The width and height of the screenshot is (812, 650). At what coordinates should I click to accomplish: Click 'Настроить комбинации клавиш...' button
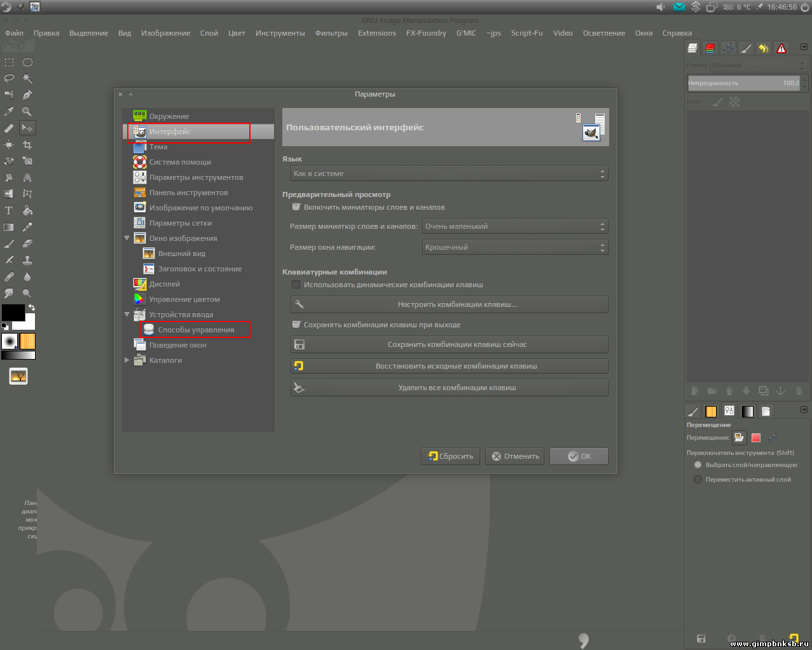point(450,304)
